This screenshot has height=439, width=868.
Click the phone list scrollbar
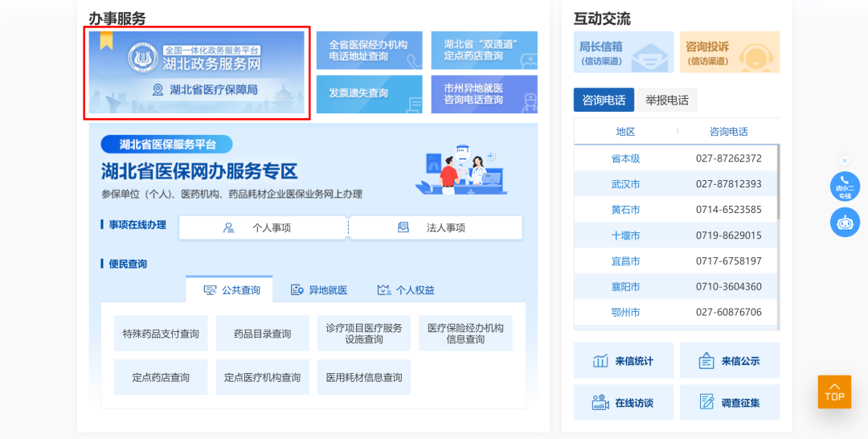coord(778,182)
